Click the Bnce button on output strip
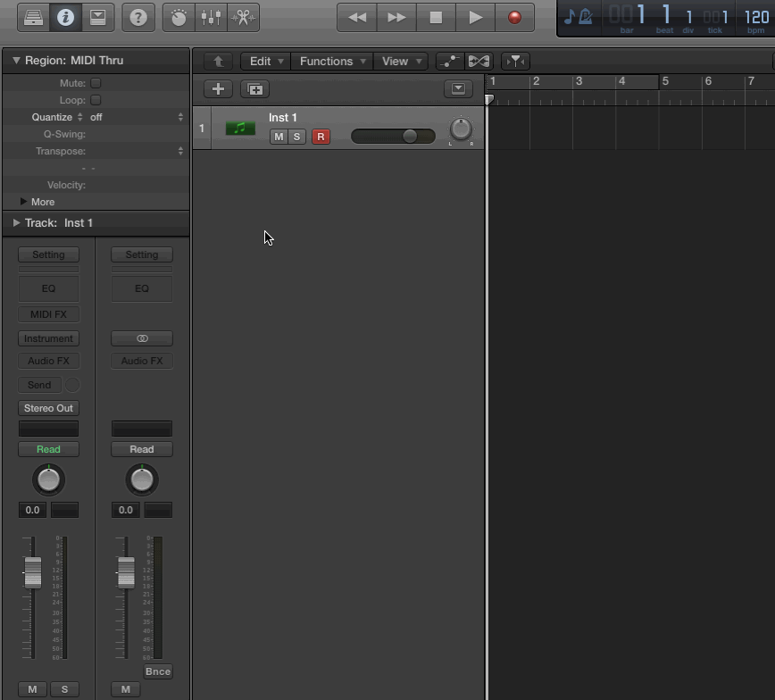 coord(157,671)
